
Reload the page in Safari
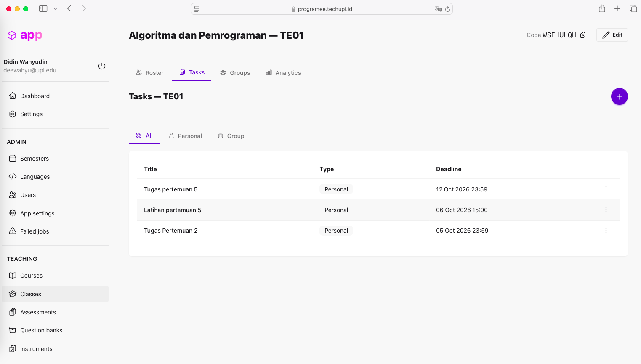click(448, 9)
